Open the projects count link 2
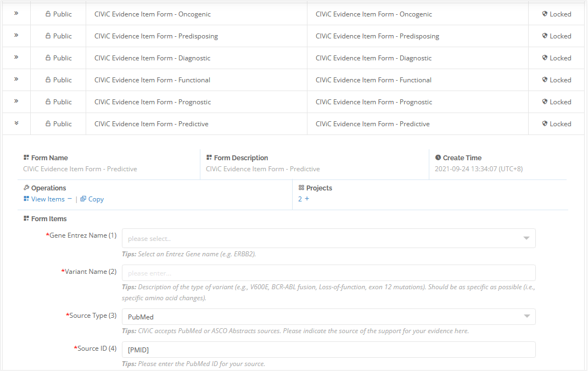 pos(300,199)
